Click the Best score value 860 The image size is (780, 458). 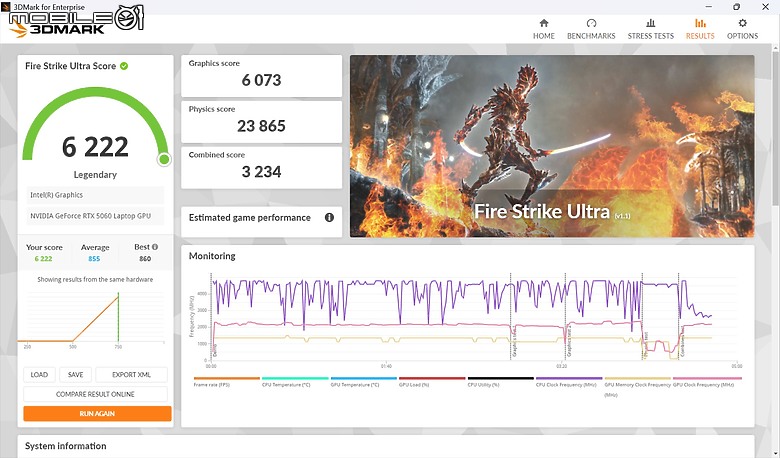click(x=145, y=259)
